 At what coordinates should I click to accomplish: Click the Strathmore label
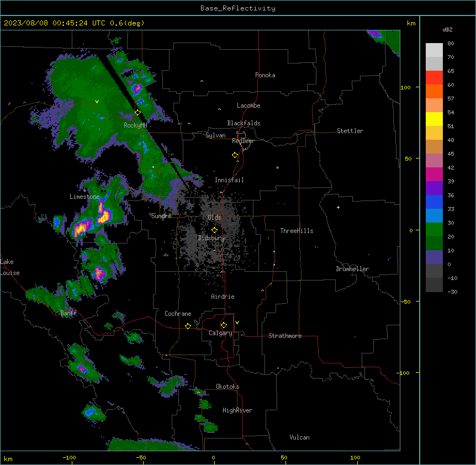point(285,336)
